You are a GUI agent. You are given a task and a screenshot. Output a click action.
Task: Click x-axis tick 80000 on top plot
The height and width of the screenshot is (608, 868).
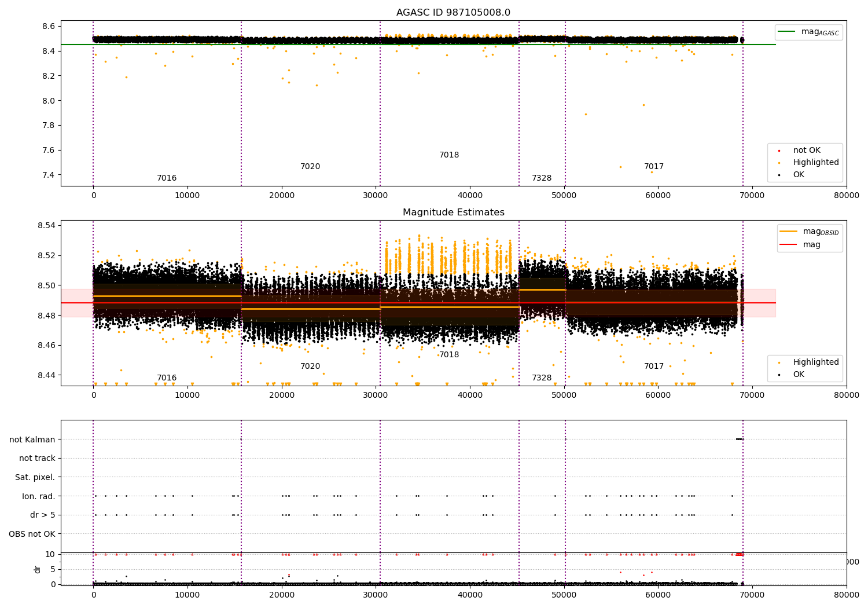[847, 196]
